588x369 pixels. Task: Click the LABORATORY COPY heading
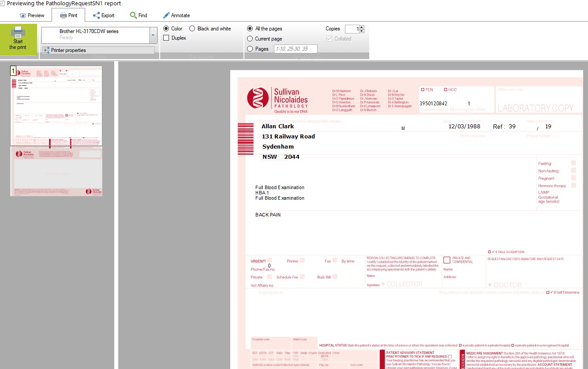[x=536, y=108]
